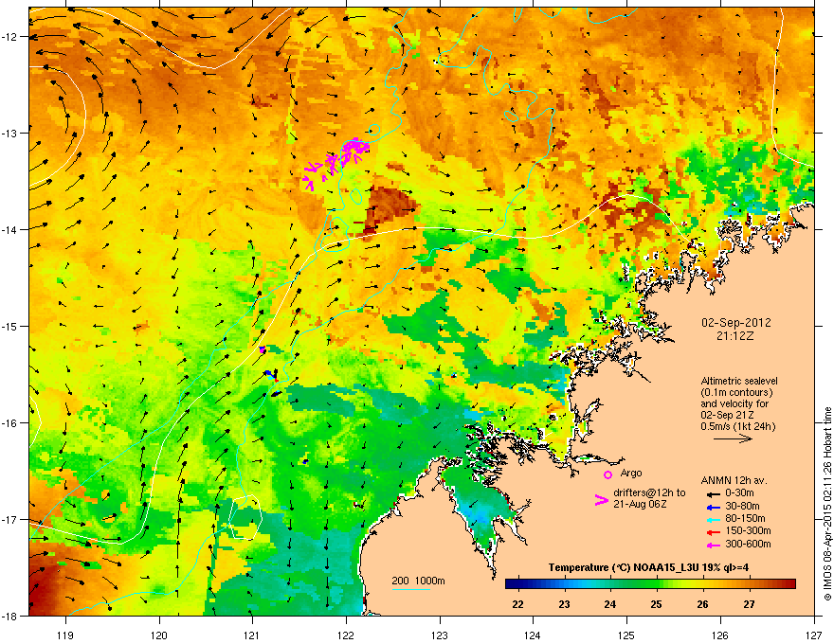This screenshot has width=834, height=644.
Task: Click latitude axis label -17
Action: pyautogui.click(x=10, y=520)
